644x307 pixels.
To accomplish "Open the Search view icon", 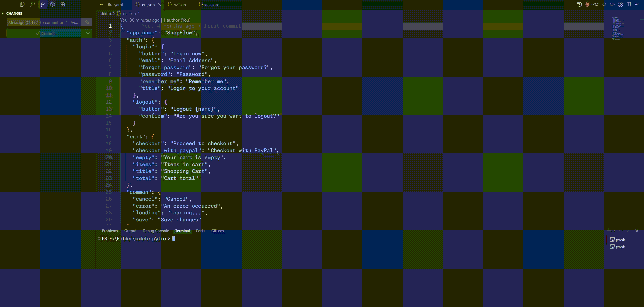I will [x=32, y=4].
